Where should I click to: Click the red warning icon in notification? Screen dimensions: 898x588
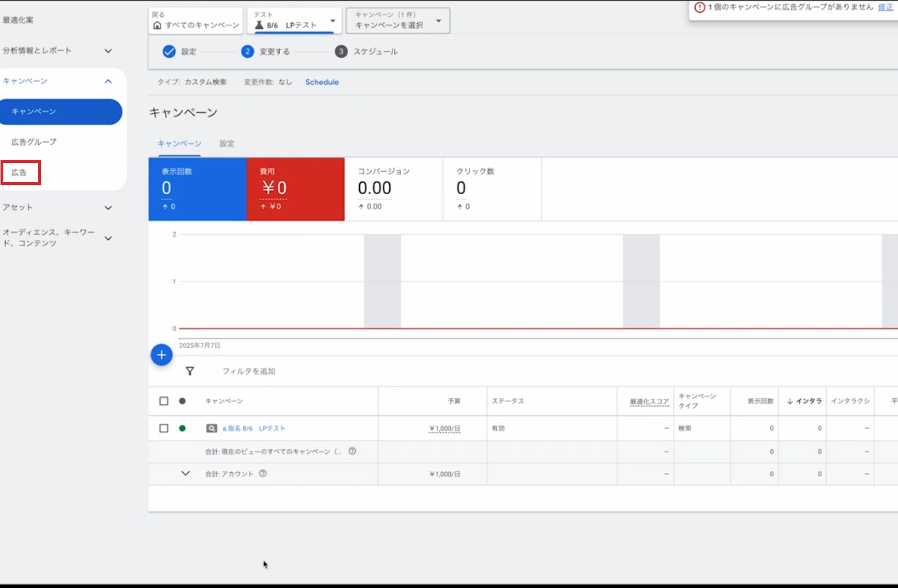click(700, 7)
